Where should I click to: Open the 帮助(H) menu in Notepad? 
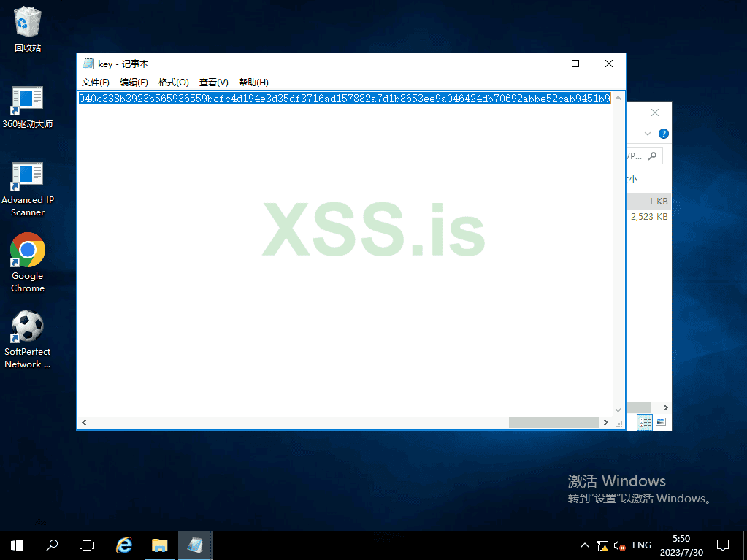coord(253,83)
